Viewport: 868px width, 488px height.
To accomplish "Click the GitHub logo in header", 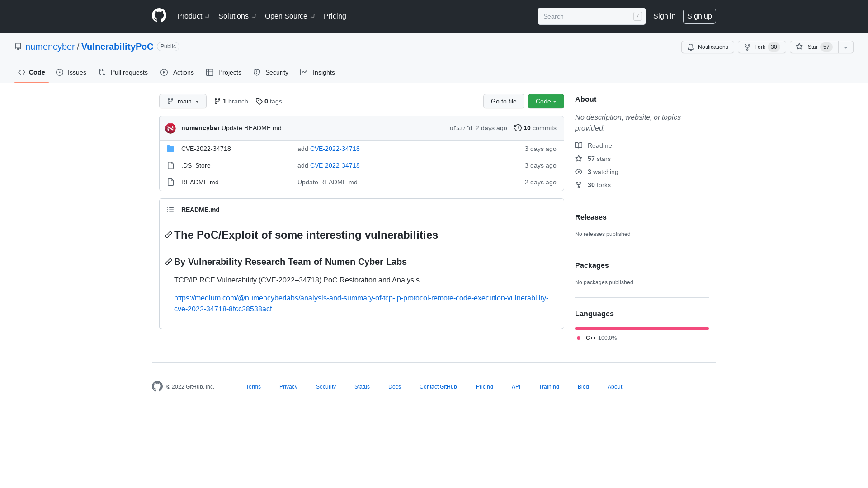I will (159, 16).
